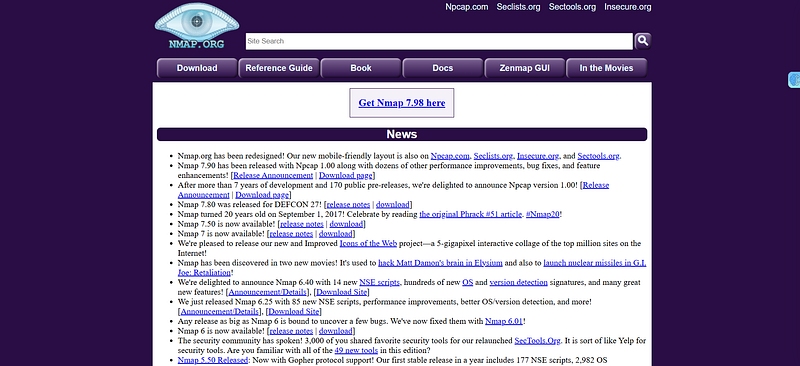Open version detection link
Viewport: 800px width, 366px height.
[518, 282]
